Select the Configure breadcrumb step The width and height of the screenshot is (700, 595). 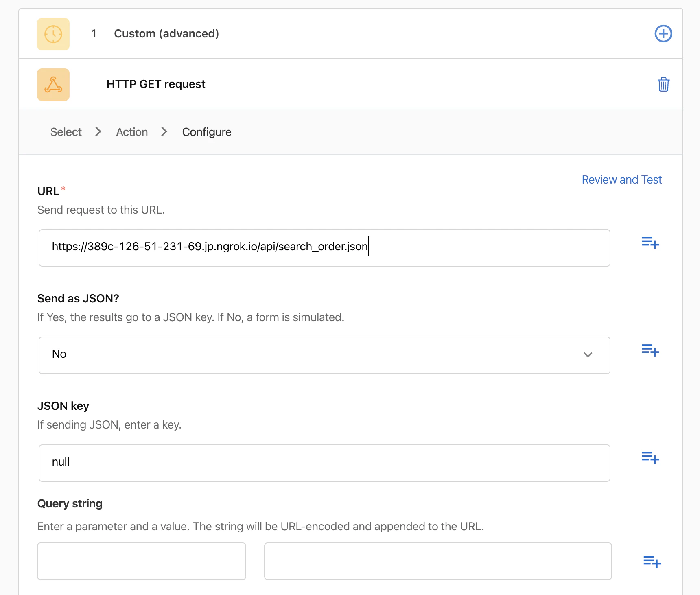coord(207,132)
